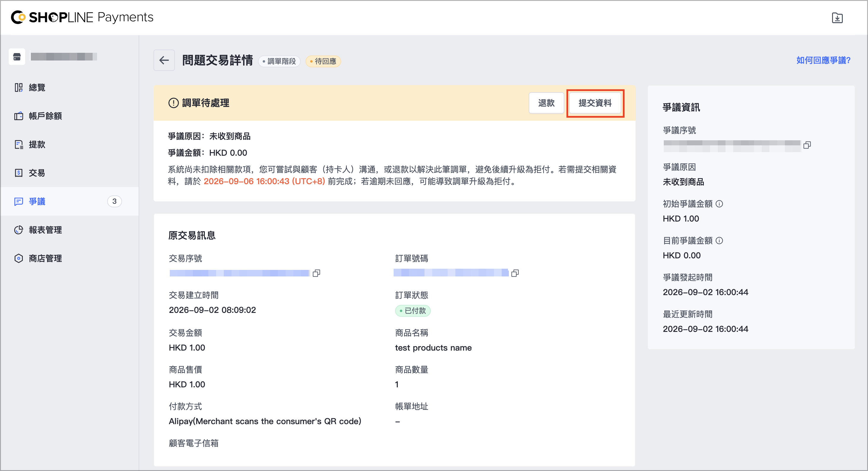Open 總覽 overview in the sidebar

pos(69,87)
